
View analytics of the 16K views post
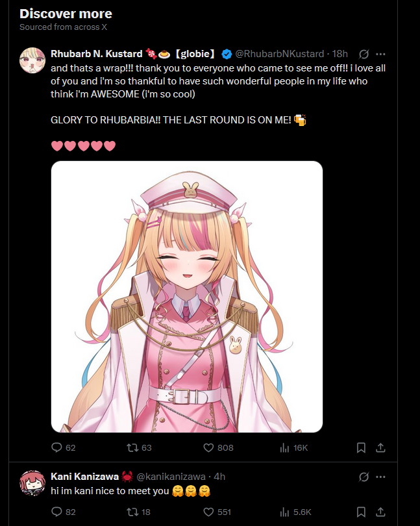coord(293,447)
